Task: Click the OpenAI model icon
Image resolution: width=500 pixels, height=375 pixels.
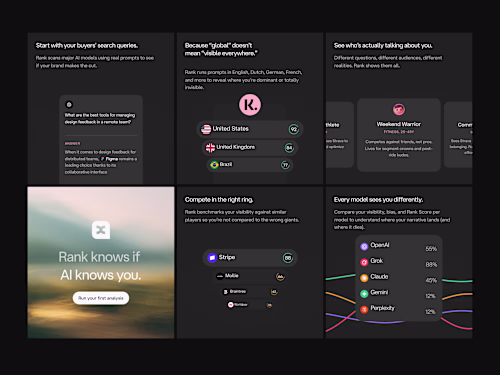Action: (364, 246)
